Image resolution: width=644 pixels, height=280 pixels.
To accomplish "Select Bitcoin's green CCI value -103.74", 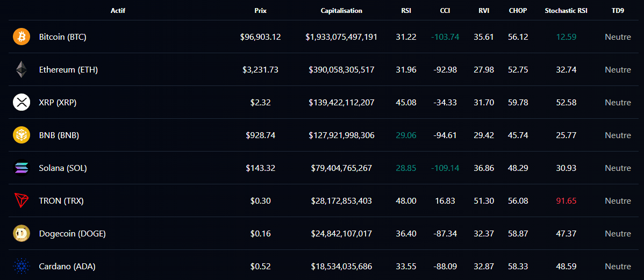I will point(445,37).
